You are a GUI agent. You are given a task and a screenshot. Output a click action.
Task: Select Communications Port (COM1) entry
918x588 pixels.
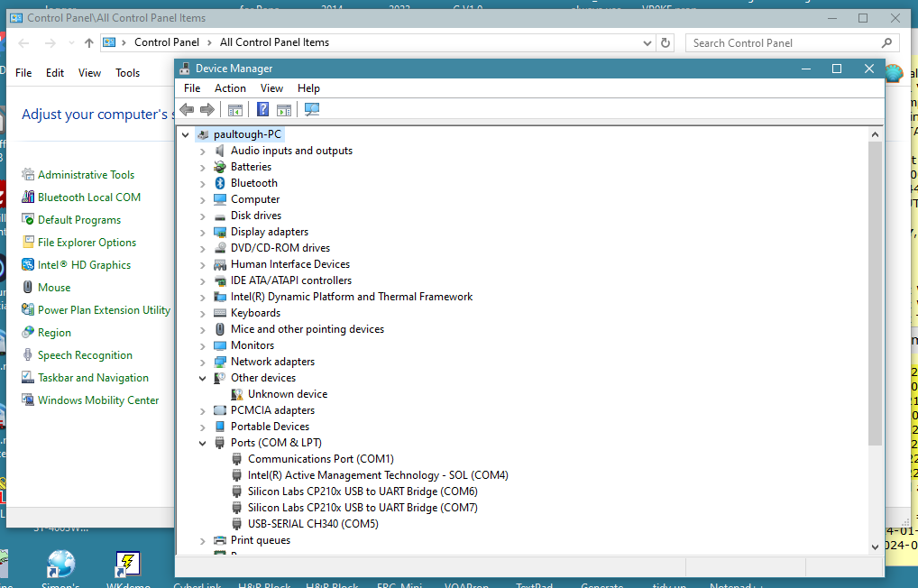pos(321,459)
